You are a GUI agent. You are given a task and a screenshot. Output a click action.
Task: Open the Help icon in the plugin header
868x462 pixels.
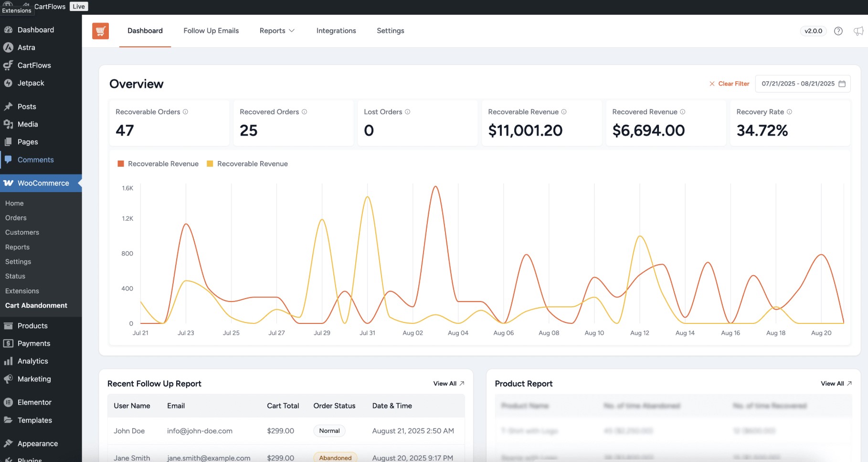point(838,31)
